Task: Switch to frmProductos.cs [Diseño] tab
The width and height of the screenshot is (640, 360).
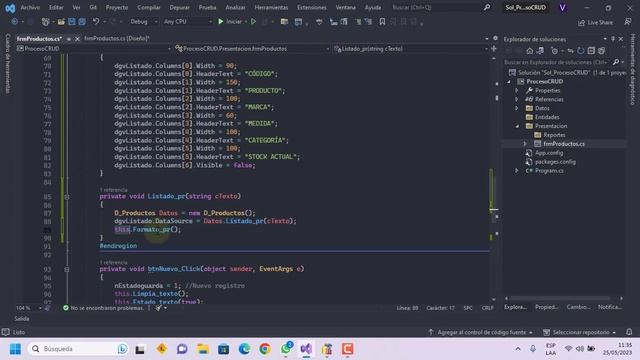Action: pos(117,38)
